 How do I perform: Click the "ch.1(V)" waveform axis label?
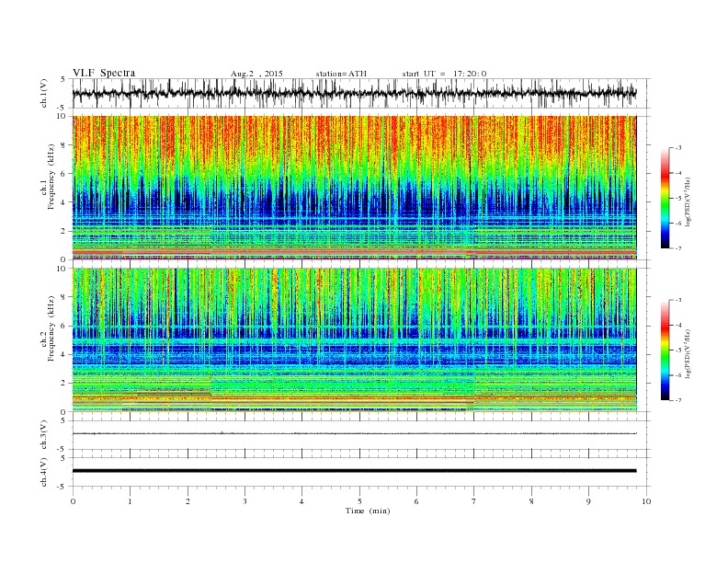[x=44, y=94]
